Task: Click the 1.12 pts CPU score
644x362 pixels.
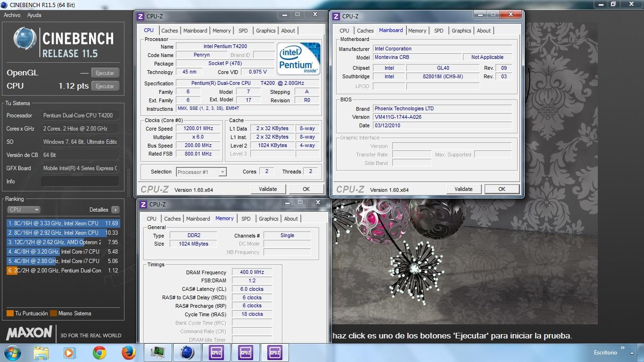Action: point(74,86)
